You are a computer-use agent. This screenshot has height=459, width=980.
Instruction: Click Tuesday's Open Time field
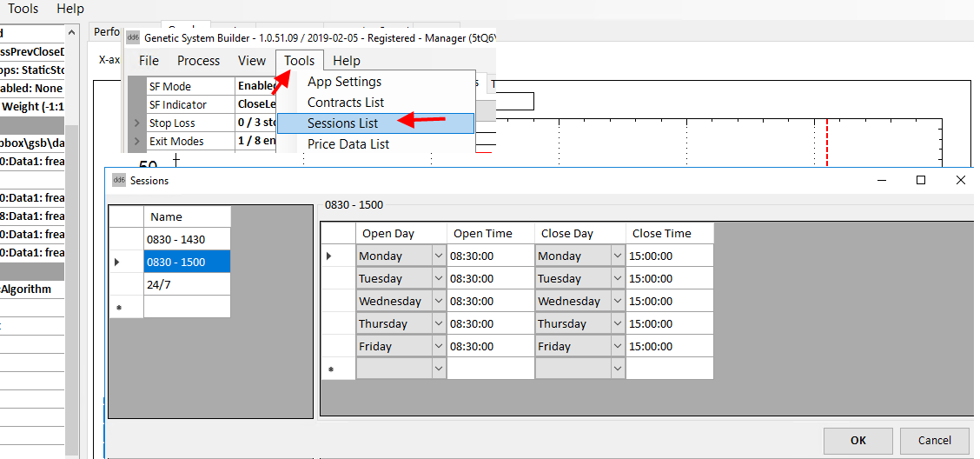[x=489, y=279]
